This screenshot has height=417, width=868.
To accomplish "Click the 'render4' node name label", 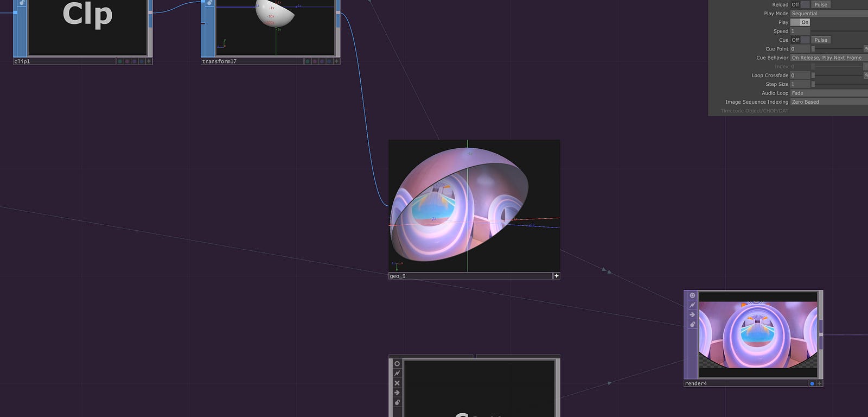I will click(x=695, y=383).
